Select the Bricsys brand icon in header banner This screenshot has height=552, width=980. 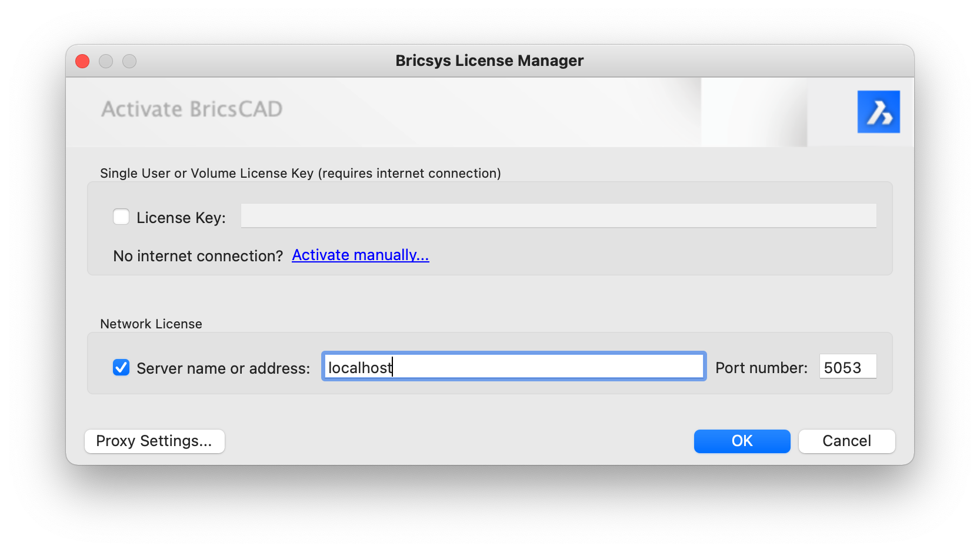click(x=879, y=112)
